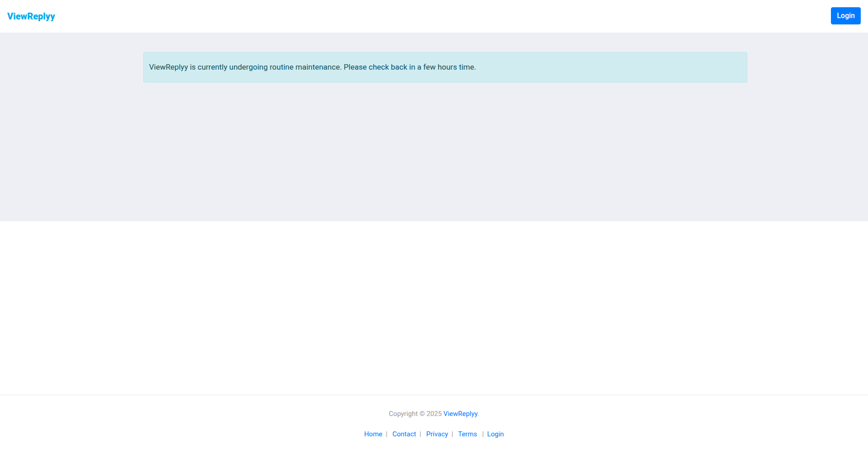The height and width of the screenshot is (449, 868).
Task: Click the ViewReplyy brand name top left
Action: 30,16
